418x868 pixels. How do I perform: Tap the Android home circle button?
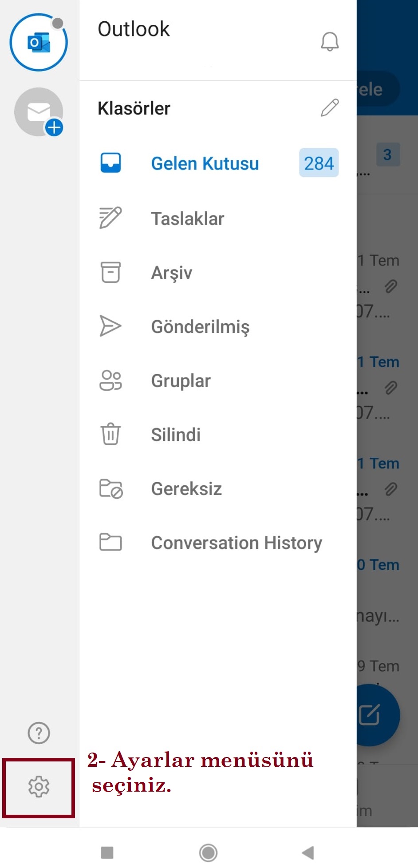209,852
